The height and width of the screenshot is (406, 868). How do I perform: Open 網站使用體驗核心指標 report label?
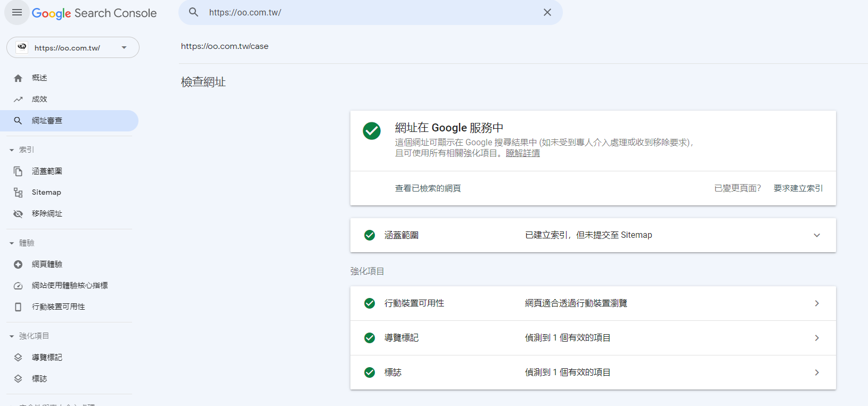(70, 285)
